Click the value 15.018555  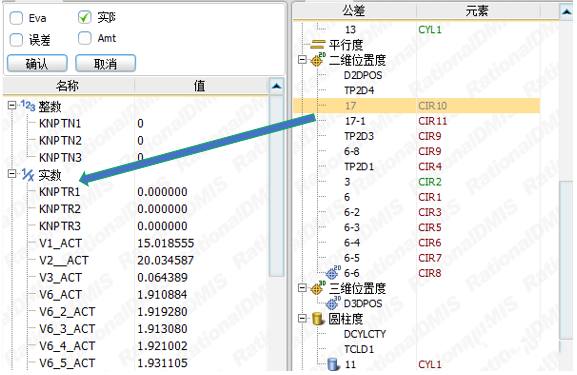pos(166,243)
